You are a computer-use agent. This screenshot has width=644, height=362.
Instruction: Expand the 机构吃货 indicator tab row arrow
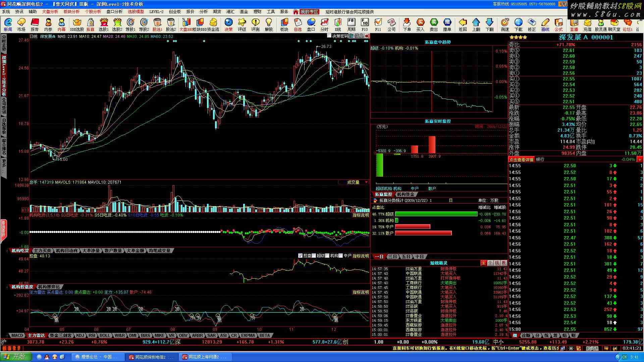[x=7, y=250]
